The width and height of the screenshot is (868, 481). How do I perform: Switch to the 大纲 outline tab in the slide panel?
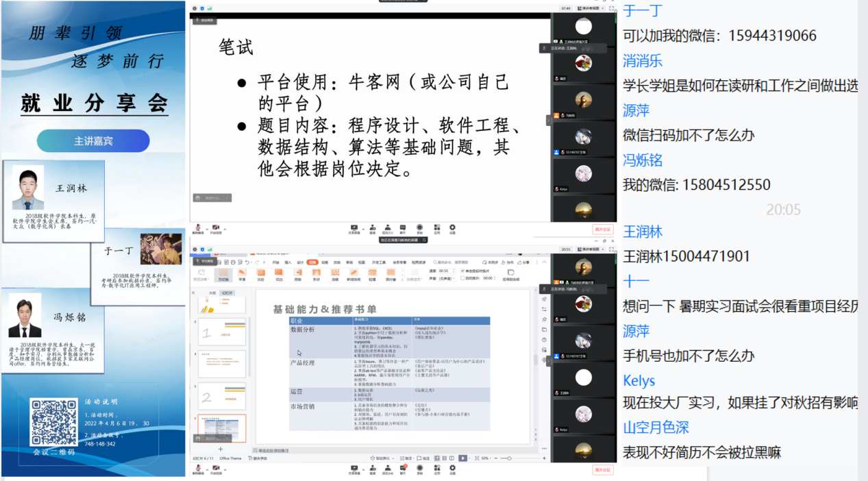(x=212, y=293)
